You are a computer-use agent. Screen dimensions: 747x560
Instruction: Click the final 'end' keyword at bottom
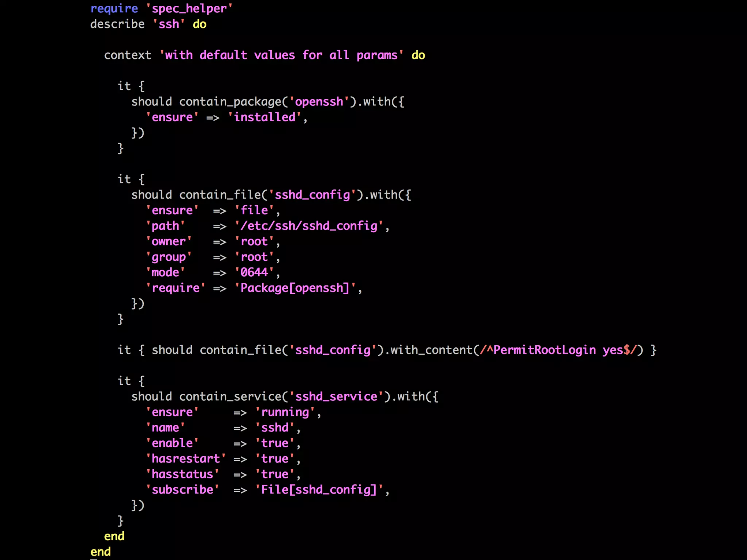tap(101, 552)
